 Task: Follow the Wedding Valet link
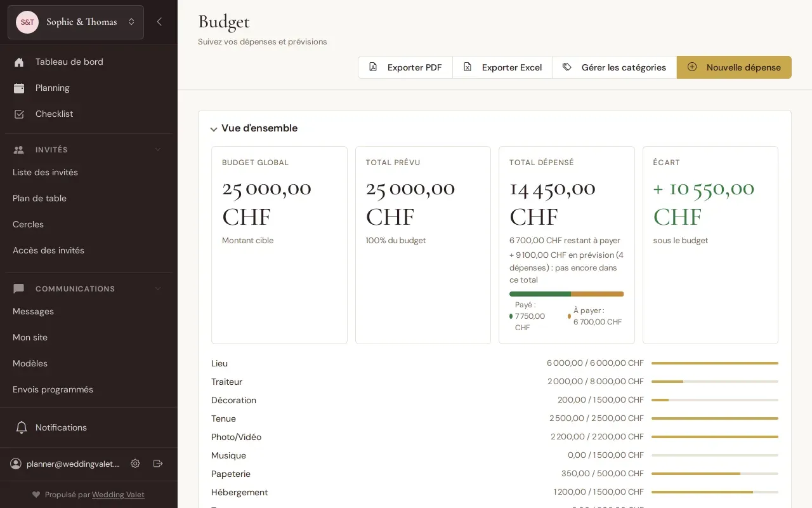118,495
